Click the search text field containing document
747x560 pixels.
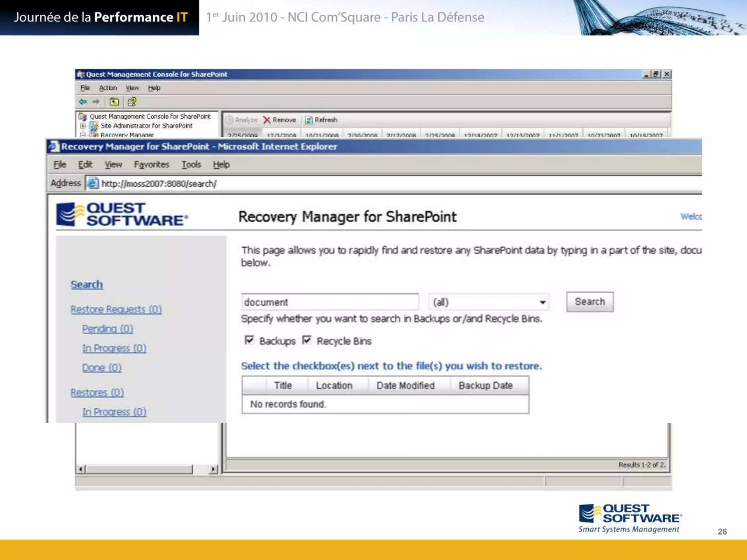[x=329, y=302]
